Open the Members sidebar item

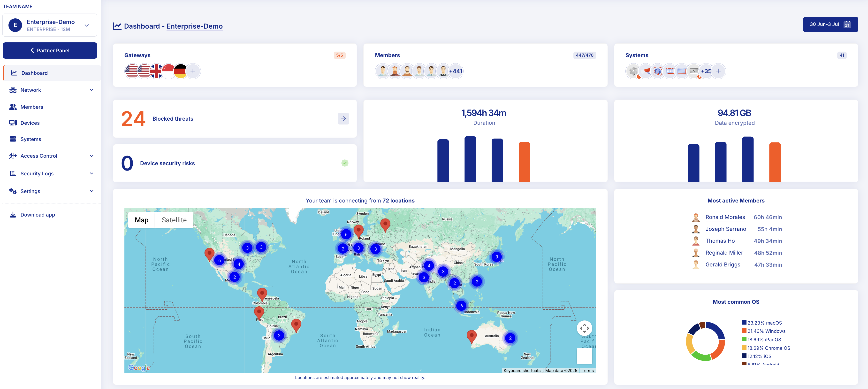coord(32,107)
